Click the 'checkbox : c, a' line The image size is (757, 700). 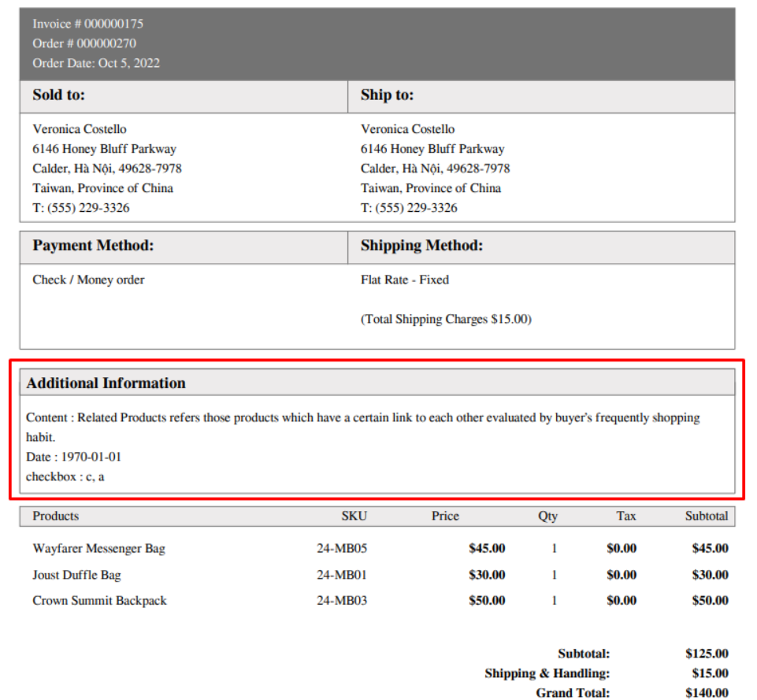coord(65,476)
